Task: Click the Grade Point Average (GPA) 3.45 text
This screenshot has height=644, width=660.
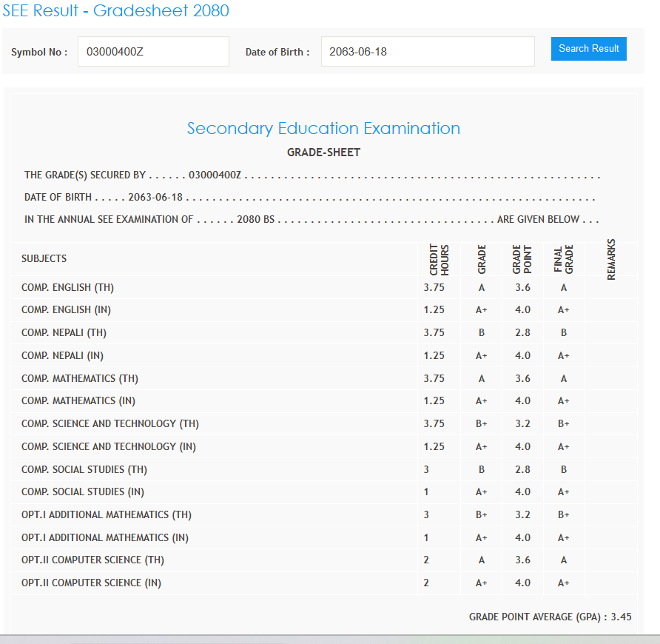Action: (550, 617)
